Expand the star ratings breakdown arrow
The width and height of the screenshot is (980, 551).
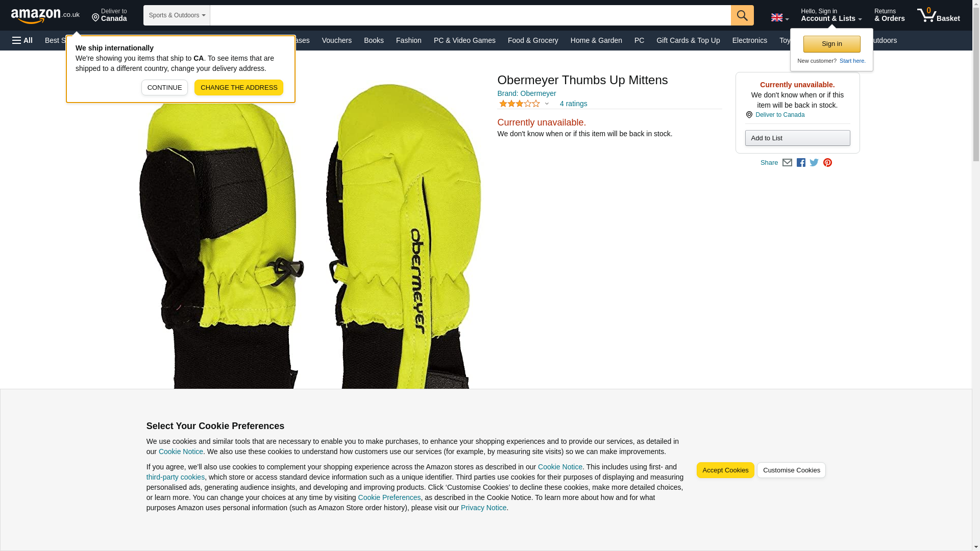547,104
